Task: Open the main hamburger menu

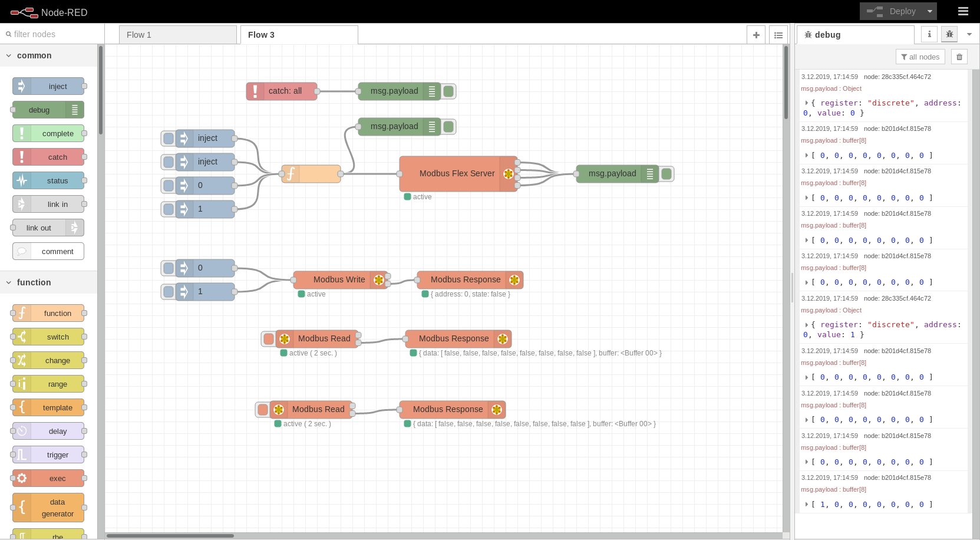Action: click(963, 11)
